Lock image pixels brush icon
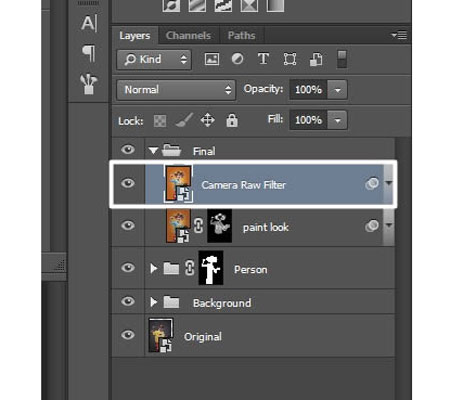 click(184, 120)
